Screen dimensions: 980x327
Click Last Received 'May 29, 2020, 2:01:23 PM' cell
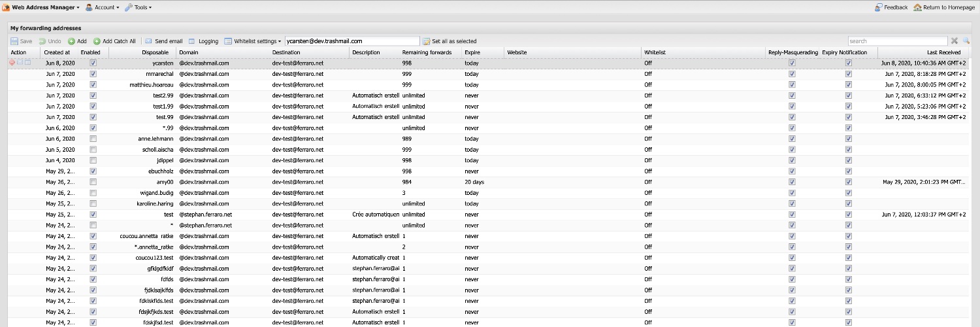[924, 182]
